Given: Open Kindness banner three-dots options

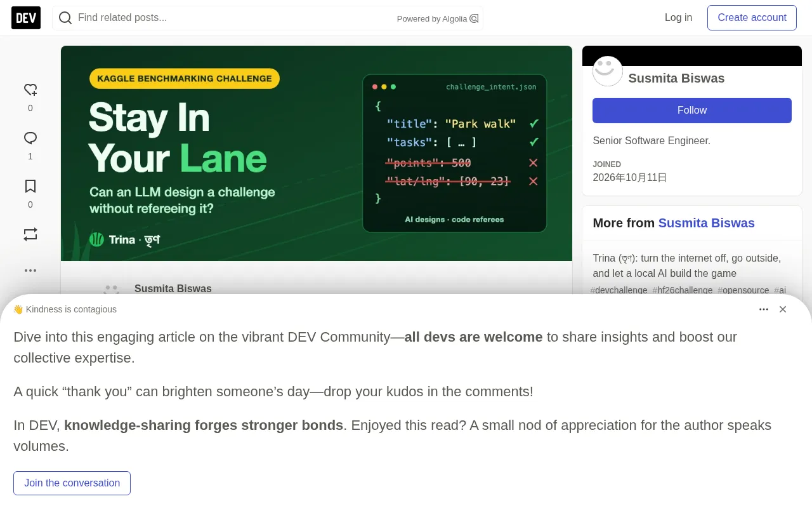Looking at the screenshot, I should [764, 309].
